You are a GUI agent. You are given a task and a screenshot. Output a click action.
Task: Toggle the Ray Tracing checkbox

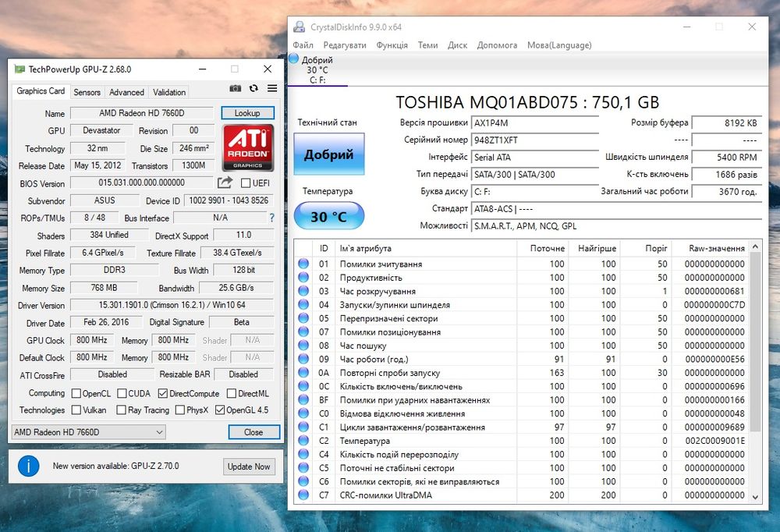click(121, 410)
